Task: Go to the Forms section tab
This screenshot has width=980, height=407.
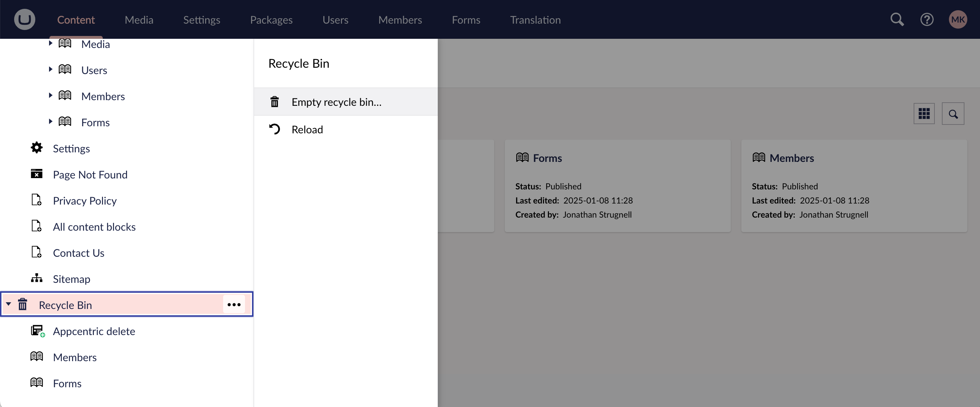Action: point(466,20)
